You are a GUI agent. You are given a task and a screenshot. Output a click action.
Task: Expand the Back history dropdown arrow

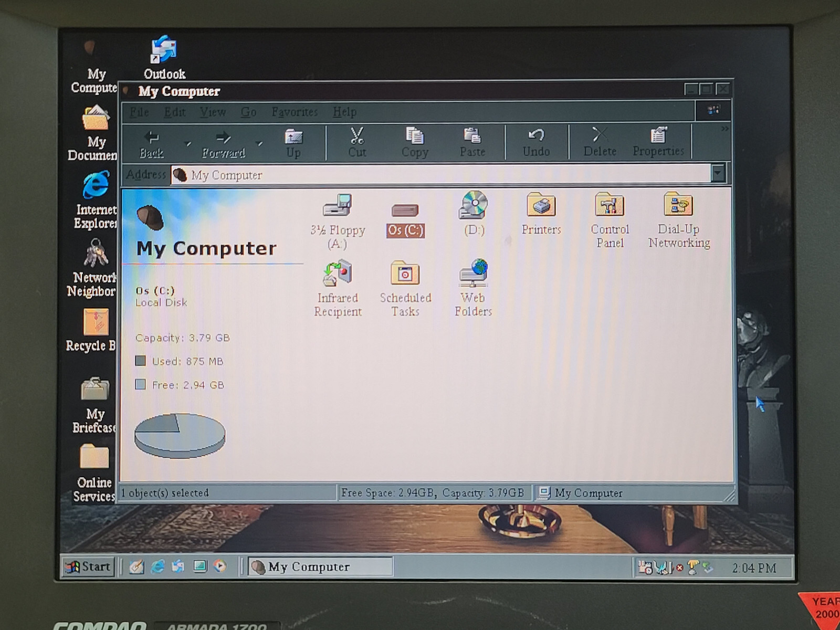click(188, 143)
